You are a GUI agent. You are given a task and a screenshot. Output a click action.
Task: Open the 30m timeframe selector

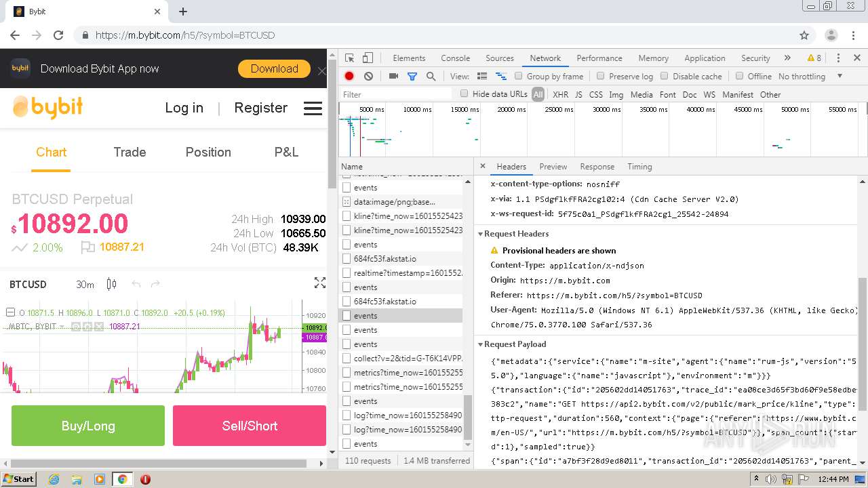click(x=85, y=285)
